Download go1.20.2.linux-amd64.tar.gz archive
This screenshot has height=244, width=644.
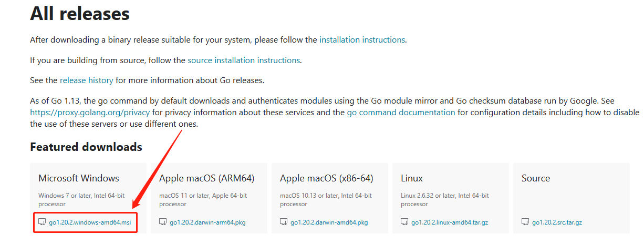[x=450, y=222]
